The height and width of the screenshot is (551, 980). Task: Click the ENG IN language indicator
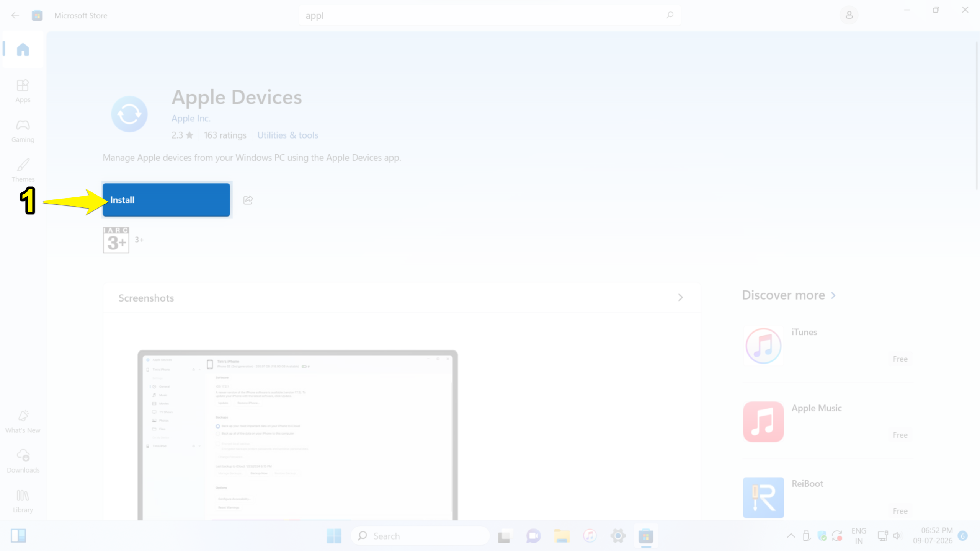pyautogui.click(x=859, y=536)
